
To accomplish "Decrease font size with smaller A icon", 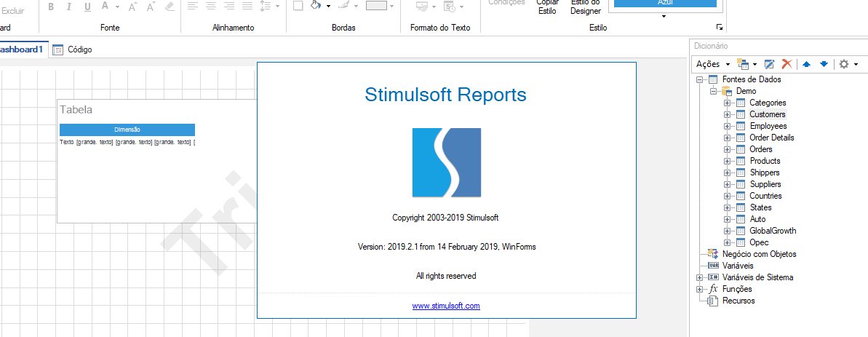I will pyautogui.click(x=151, y=7).
